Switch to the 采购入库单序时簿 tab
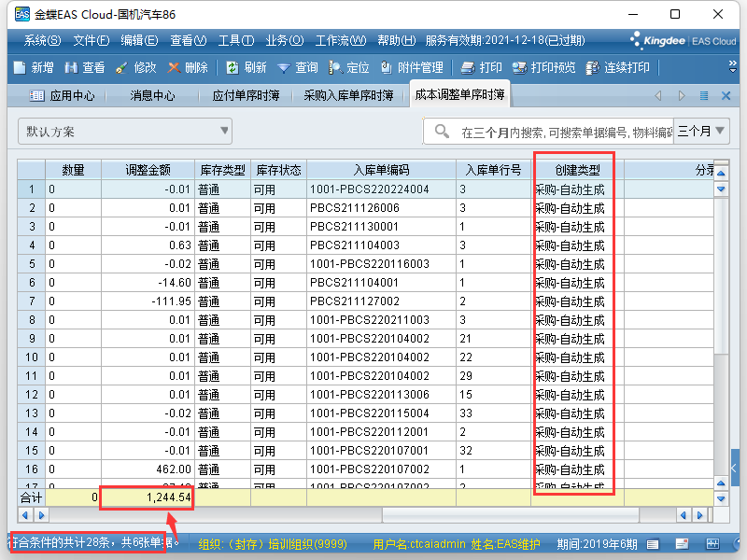 pos(348,95)
